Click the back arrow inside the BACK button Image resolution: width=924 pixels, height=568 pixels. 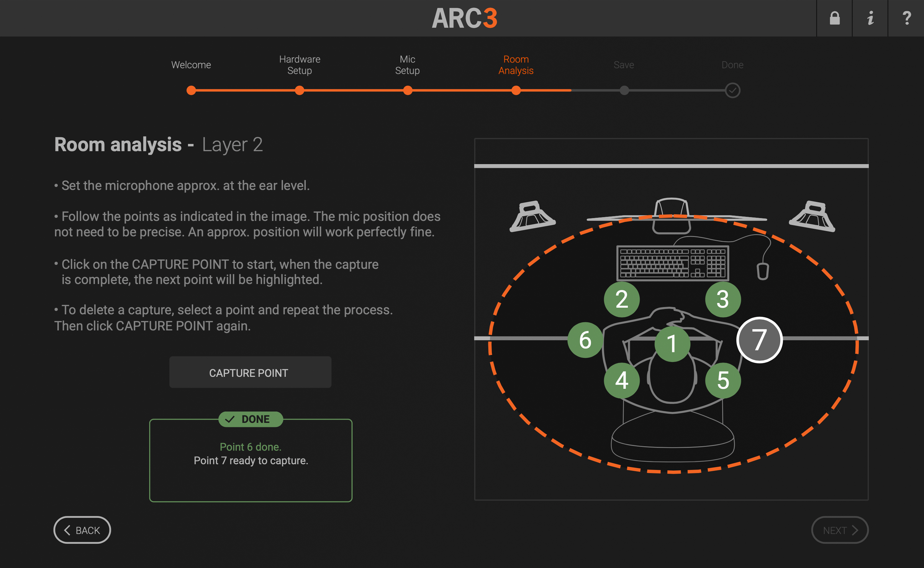68,530
